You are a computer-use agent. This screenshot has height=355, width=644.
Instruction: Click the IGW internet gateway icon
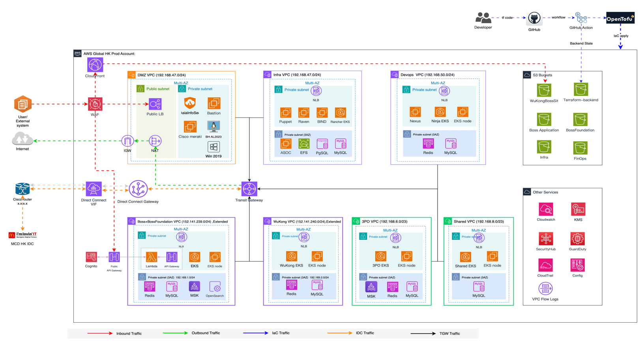click(x=127, y=141)
